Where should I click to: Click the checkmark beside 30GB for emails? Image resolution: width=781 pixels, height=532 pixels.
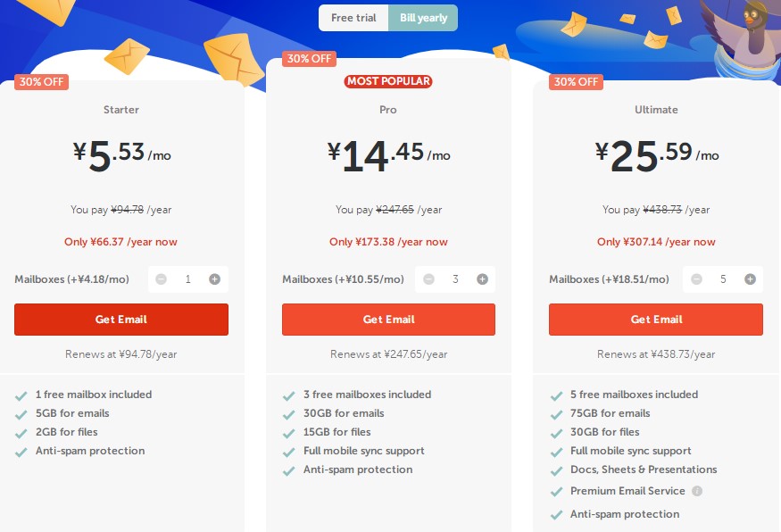click(x=288, y=413)
